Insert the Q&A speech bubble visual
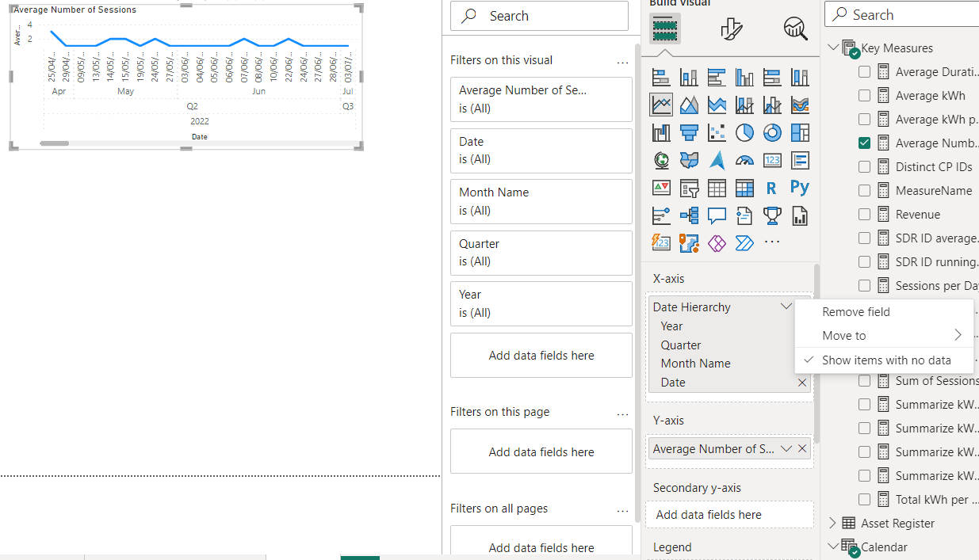Viewport: 979px width, 560px height. click(717, 215)
